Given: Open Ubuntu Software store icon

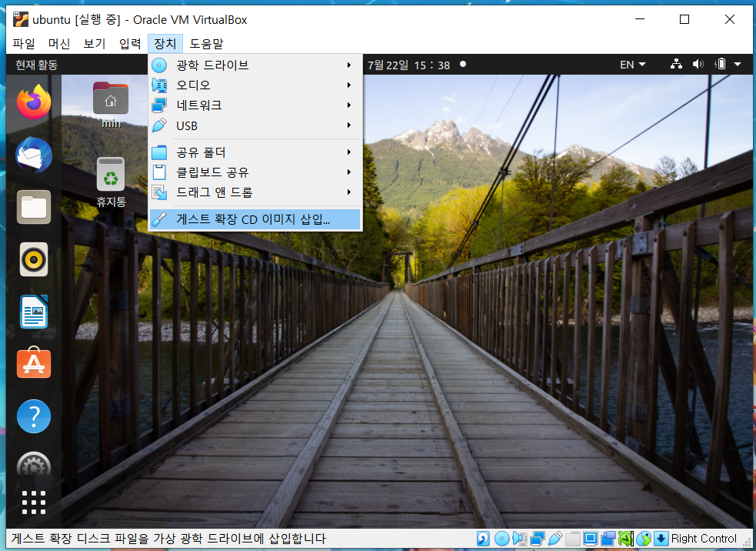Looking at the screenshot, I should [34, 363].
